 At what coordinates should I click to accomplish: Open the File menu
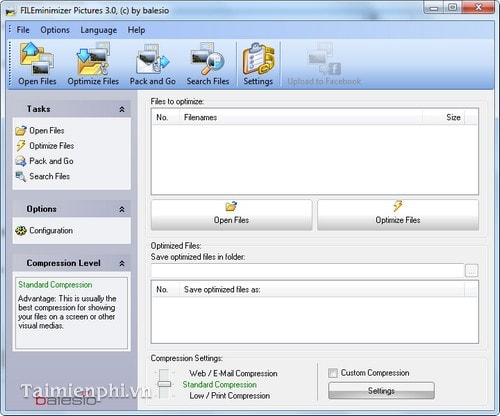(x=23, y=30)
